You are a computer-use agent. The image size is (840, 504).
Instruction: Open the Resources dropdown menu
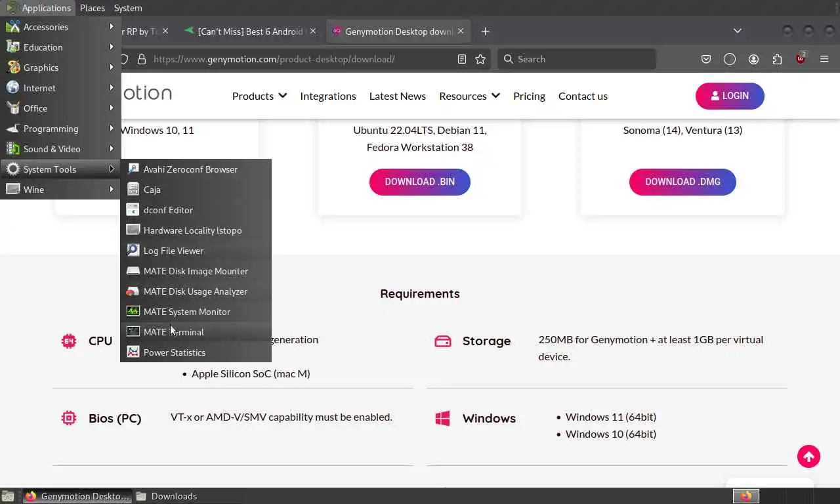point(469,96)
